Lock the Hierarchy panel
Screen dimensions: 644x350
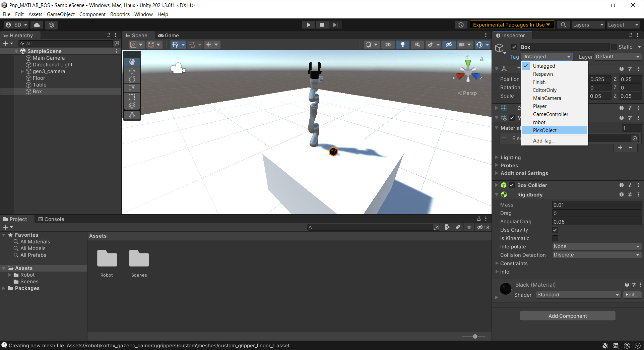click(x=108, y=35)
